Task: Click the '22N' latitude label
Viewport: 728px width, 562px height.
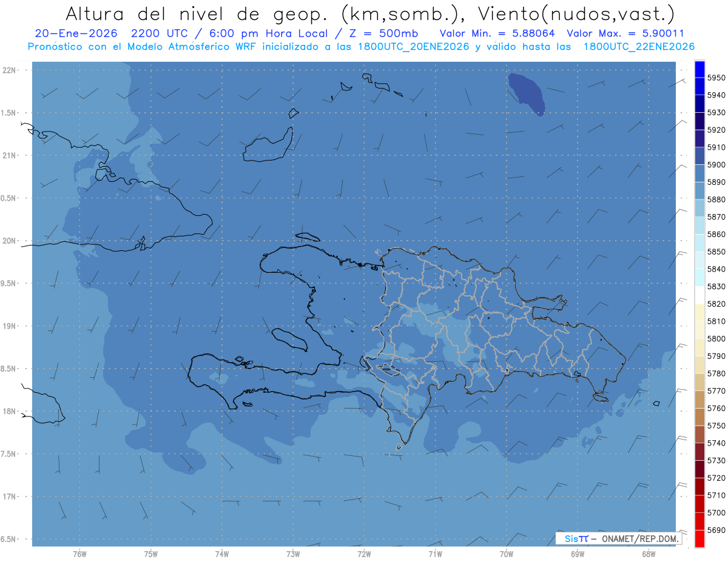Action: pyautogui.click(x=10, y=70)
